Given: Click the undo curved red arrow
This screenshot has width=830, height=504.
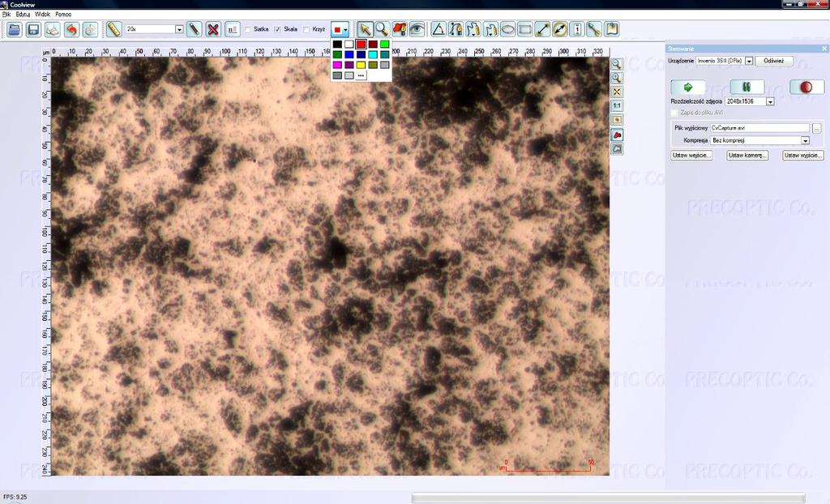Looking at the screenshot, I should (x=71, y=29).
